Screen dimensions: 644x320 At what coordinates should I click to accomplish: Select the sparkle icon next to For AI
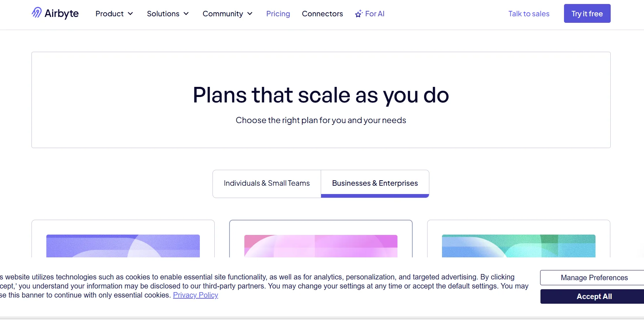pos(358,13)
